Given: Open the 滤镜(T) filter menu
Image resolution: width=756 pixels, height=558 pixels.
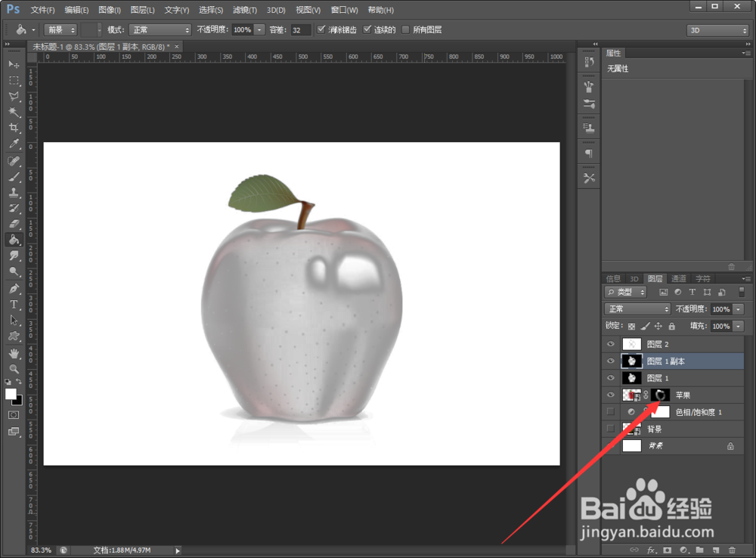Looking at the screenshot, I should (245, 10).
